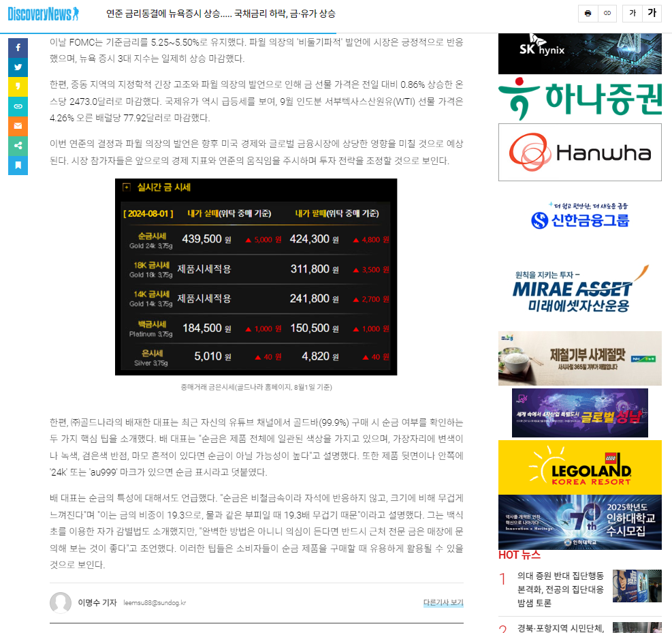
Task: Decrease font size with small 가 button
Action: [x=632, y=13]
